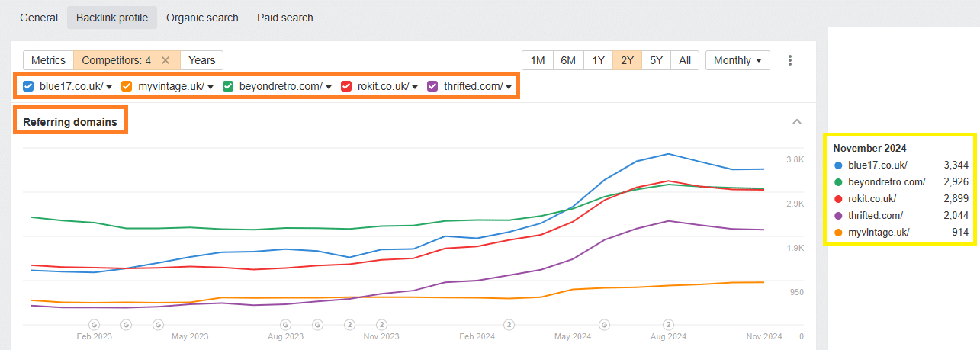The width and height of the screenshot is (980, 350).
Task: Click the blue dot beside blue17.co.uk in the legend
Action: (x=838, y=165)
